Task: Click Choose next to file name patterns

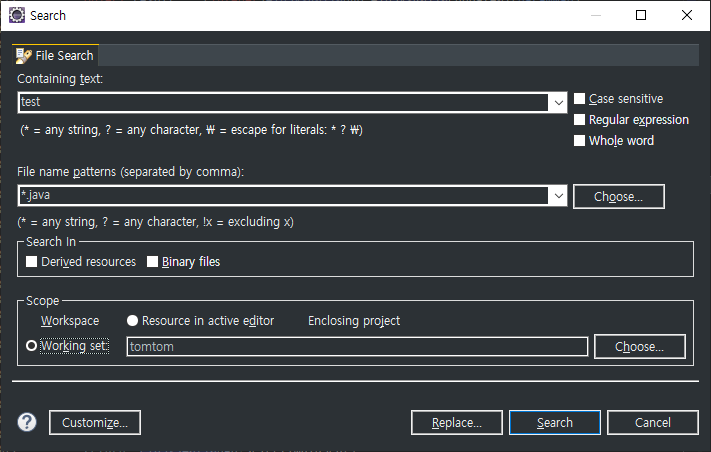Action: [x=618, y=197]
